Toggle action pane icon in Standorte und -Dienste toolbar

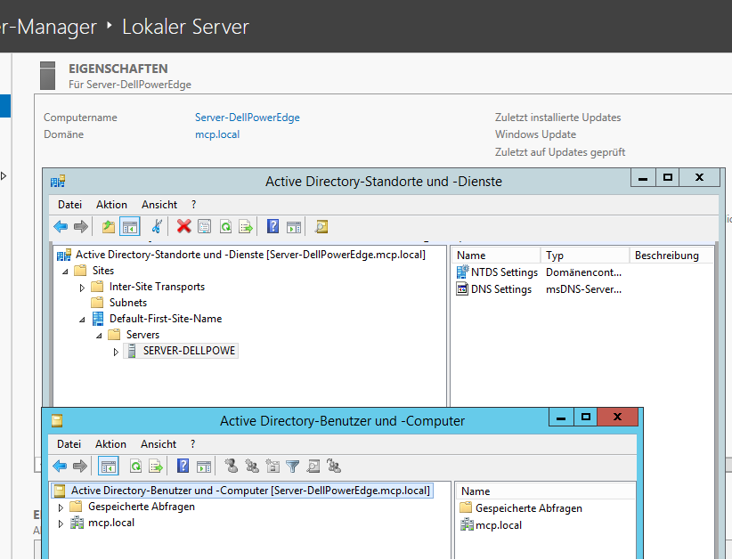(294, 227)
